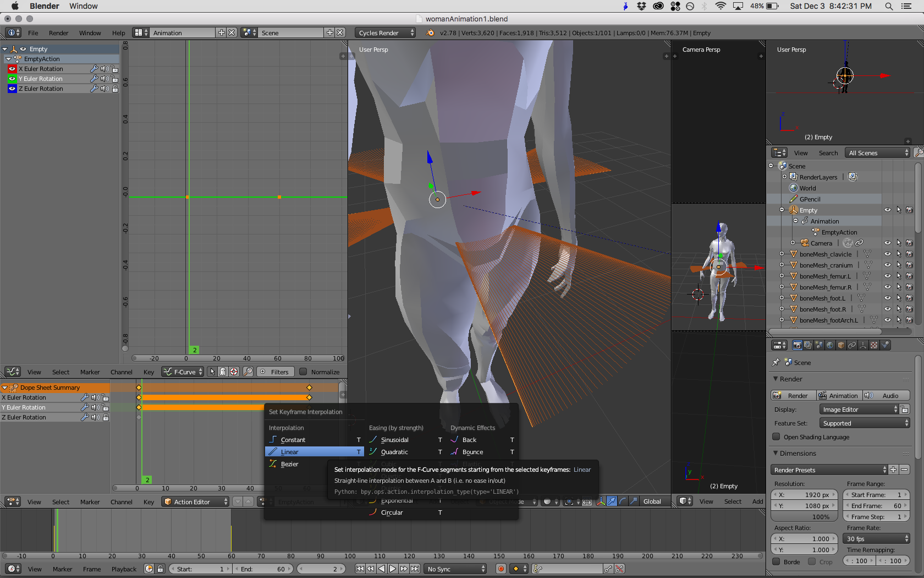Screen dimensions: 924x578
Task: Unlock the Z Euler Rotation graph channel
Action: pyautogui.click(x=115, y=89)
